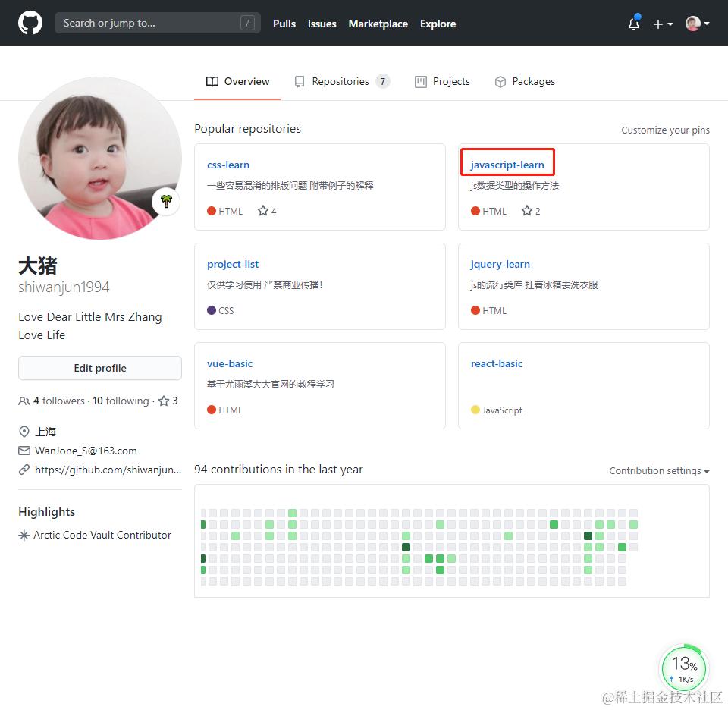
Task: Click the Arctic Code Vault Contributor highlight
Action: tap(102, 535)
